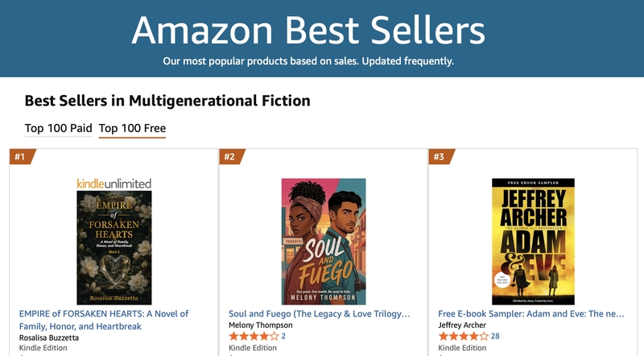Open the 2 reviews count link
The height and width of the screenshot is (356, 644).
tap(283, 337)
